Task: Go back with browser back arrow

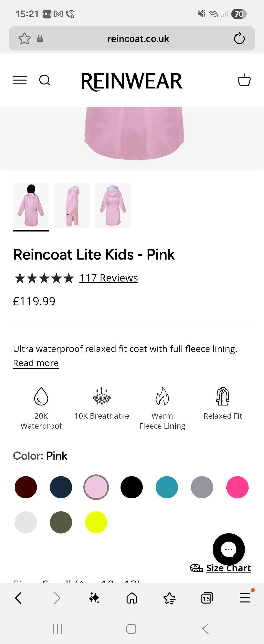Action: pos(19,598)
